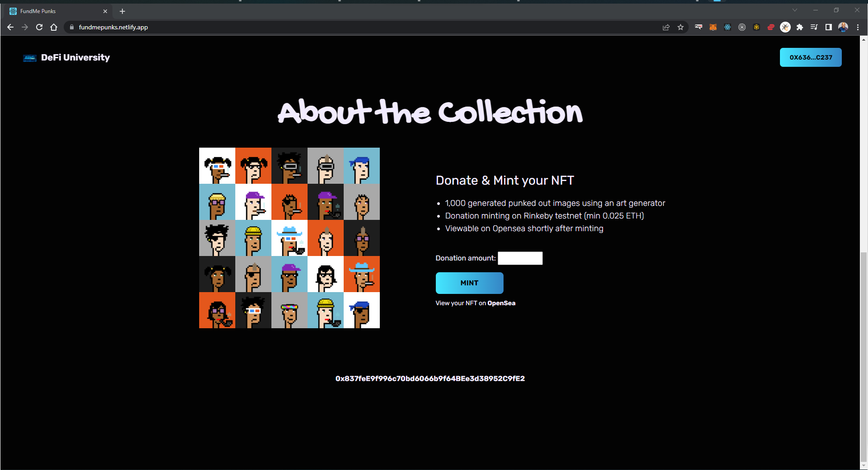Open the browser home page
Image resolution: width=868 pixels, height=470 pixels.
coord(54,27)
